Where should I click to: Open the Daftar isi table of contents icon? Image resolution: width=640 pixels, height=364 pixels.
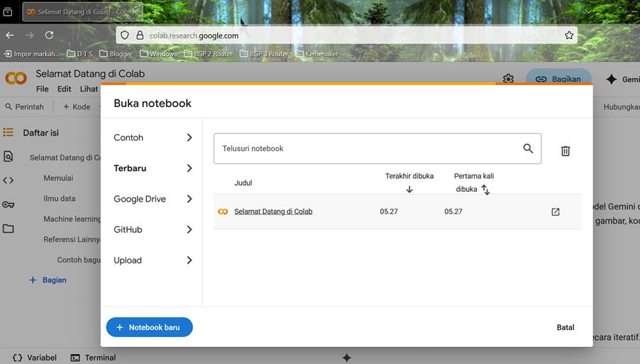click(x=9, y=132)
